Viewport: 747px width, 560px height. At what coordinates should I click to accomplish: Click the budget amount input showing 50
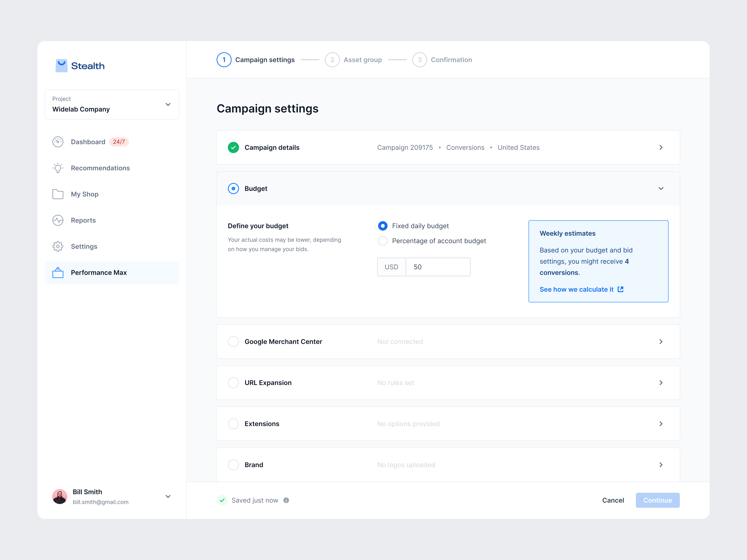[438, 267]
